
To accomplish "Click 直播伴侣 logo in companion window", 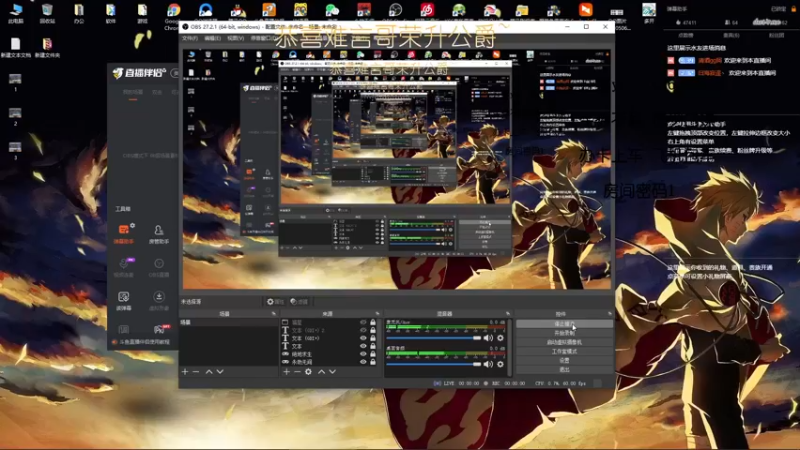I will pyautogui.click(x=139, y=73).
